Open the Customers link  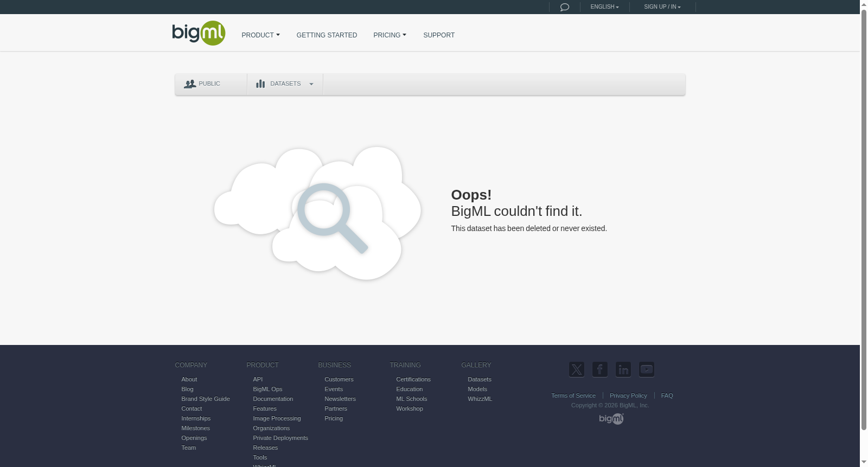tap(339, 380)
